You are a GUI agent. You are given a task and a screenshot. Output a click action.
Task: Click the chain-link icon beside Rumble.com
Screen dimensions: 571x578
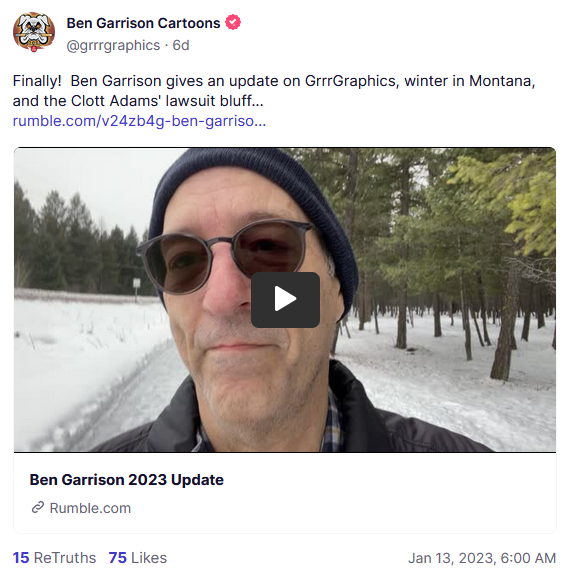tap(38, 508)
